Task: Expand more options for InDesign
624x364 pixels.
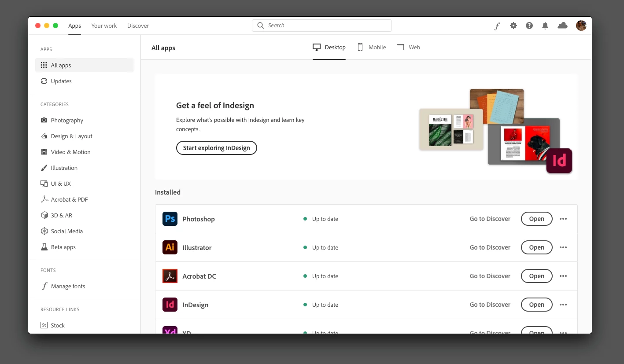Action: (563, 305)
